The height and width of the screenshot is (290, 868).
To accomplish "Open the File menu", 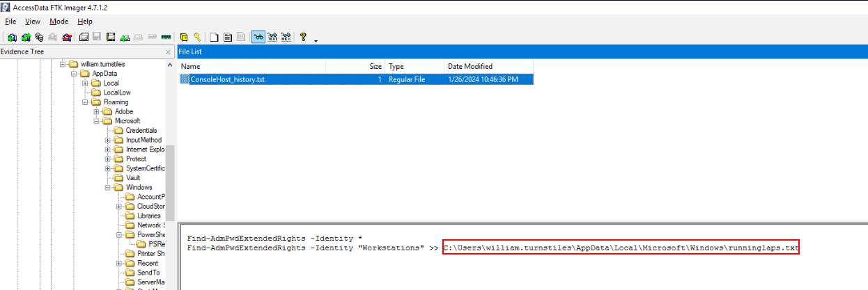I will [10, 22].
